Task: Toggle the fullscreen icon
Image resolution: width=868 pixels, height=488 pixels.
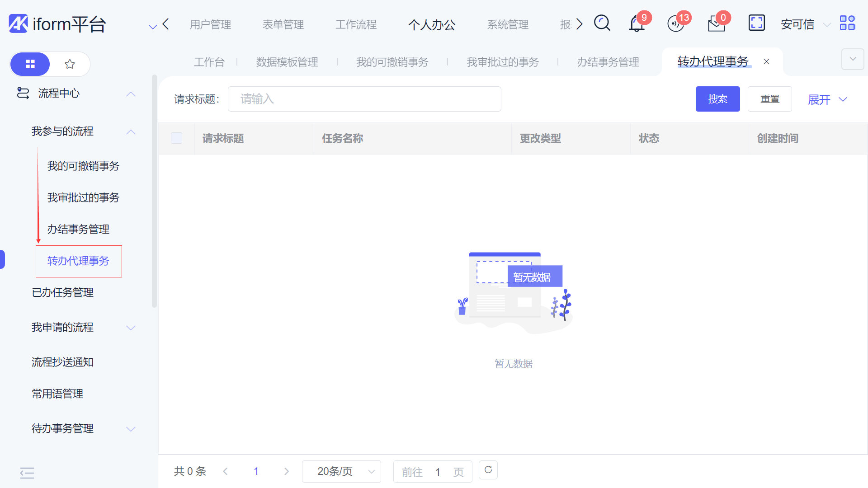Action: 756,23
